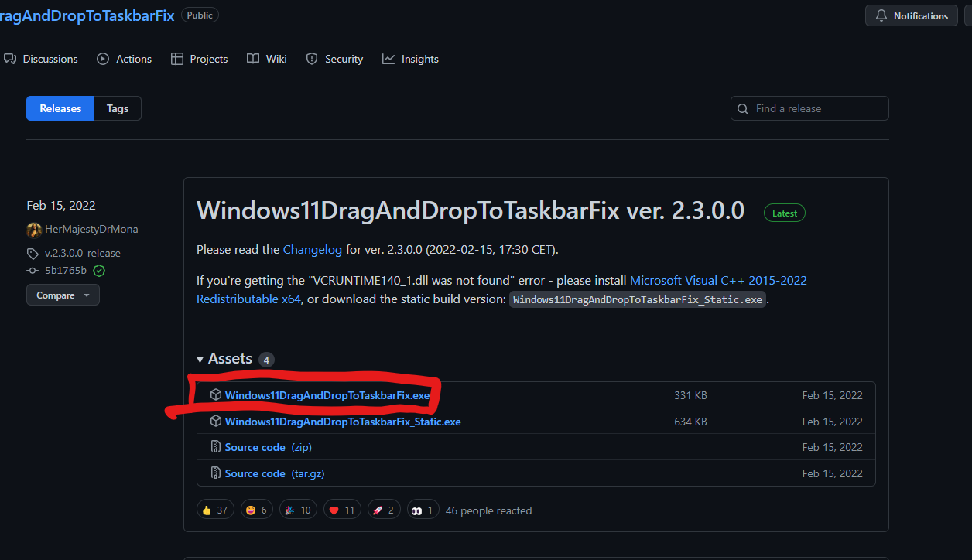Viewport: 972px width, 560px height.
Task: Click the eyes reaction with 1
Action: pos(423,510)
